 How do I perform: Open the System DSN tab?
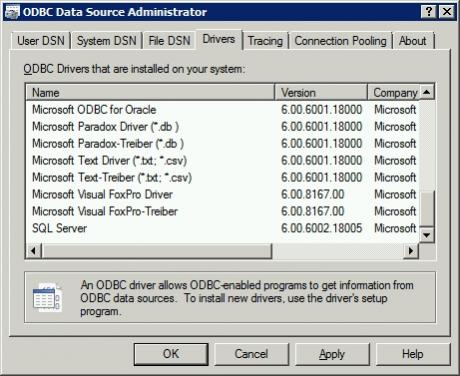(x=107, y=41)
